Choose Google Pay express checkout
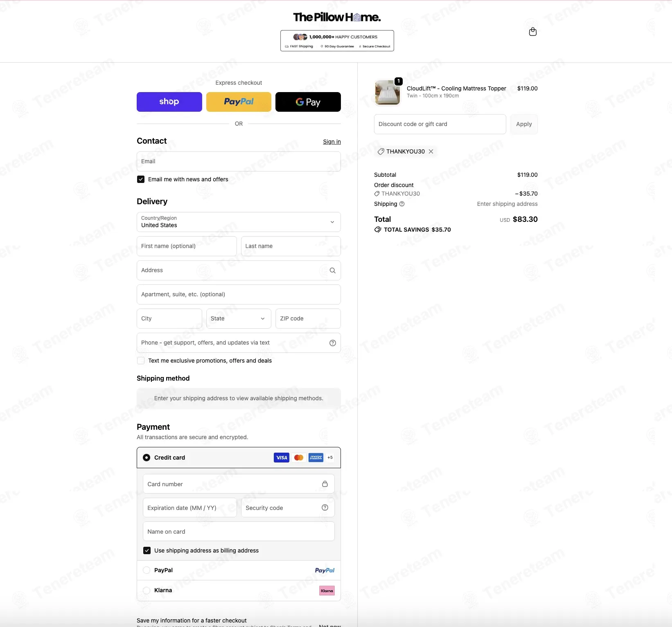This screenshot has width=672, height=627. pyautogui.click(x=308, y=102)
